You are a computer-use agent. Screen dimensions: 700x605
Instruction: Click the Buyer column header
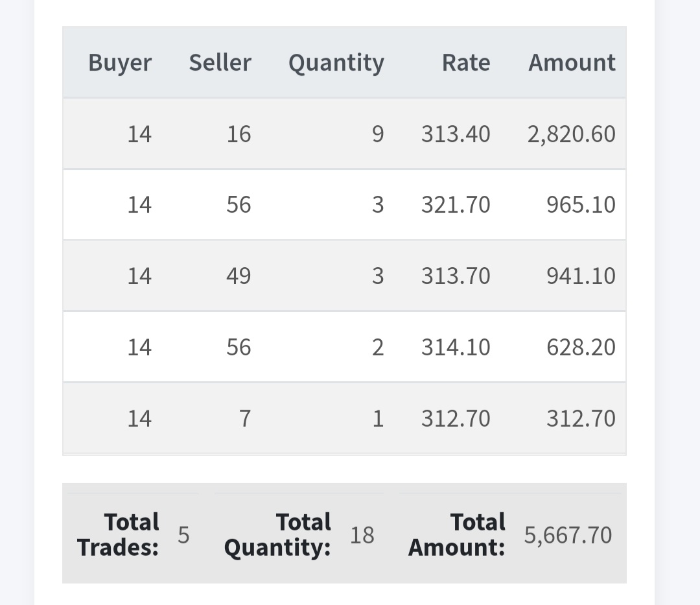click(x=120, y=62)
